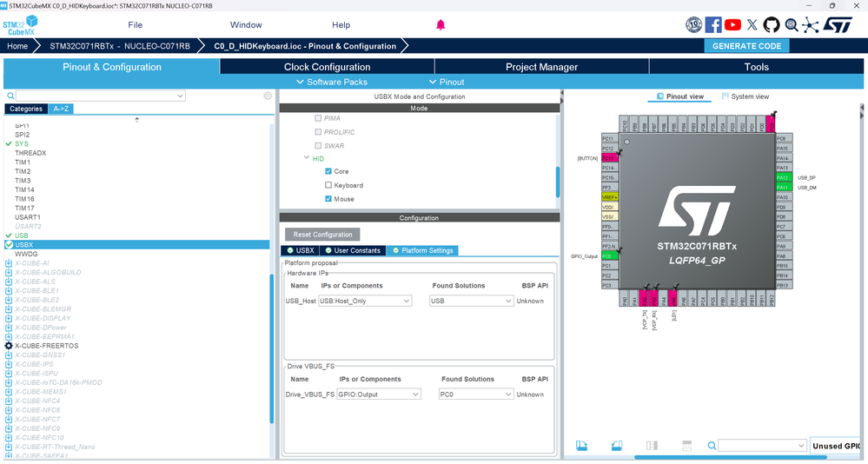Image resolution: width=868 pixels, height=464 pixels.
Task: Click the globe search icon in header
Action: click(792, 25)
